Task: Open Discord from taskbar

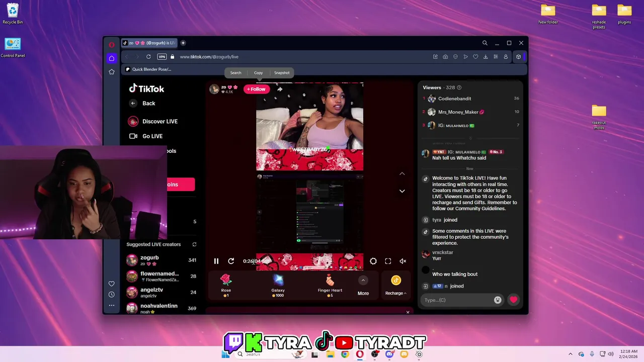Action: pyautogui.click(x=389, y=354)
